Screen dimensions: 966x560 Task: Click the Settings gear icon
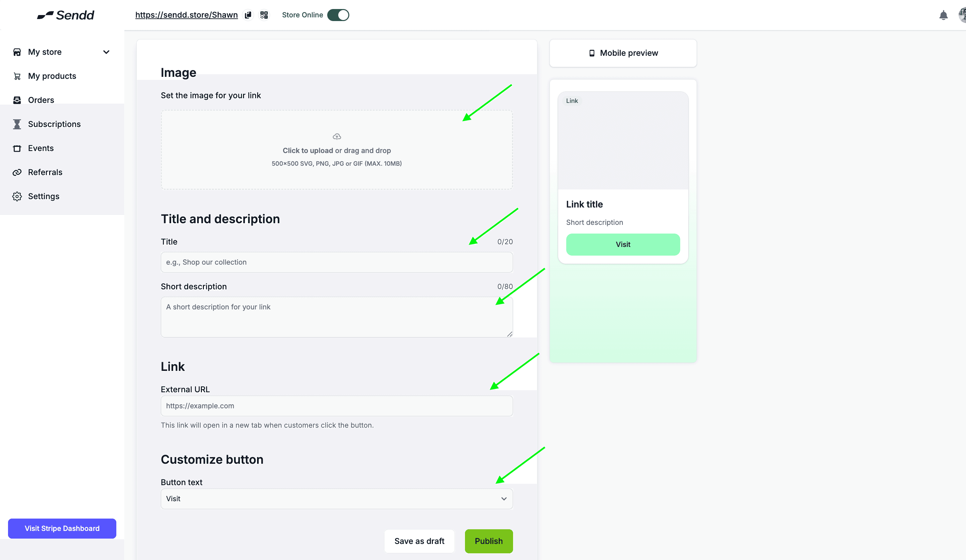17,196
